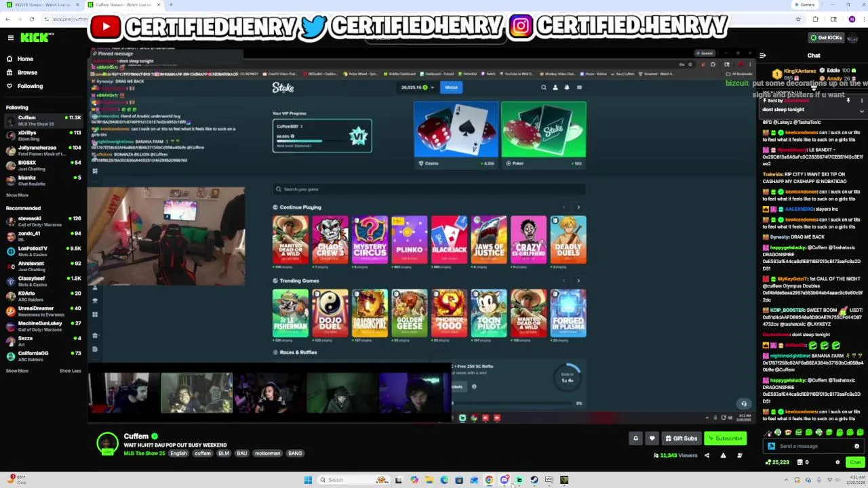This screenshot has height=488, width=868.
Task: Share the stream with share icon
Action: 707,455
